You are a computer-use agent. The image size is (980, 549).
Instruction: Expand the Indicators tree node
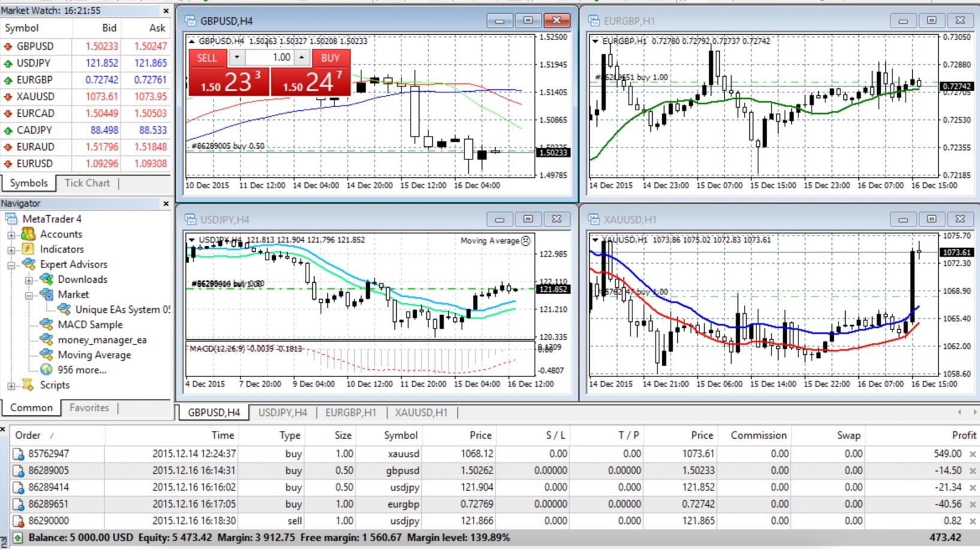[x=11, y=250]
